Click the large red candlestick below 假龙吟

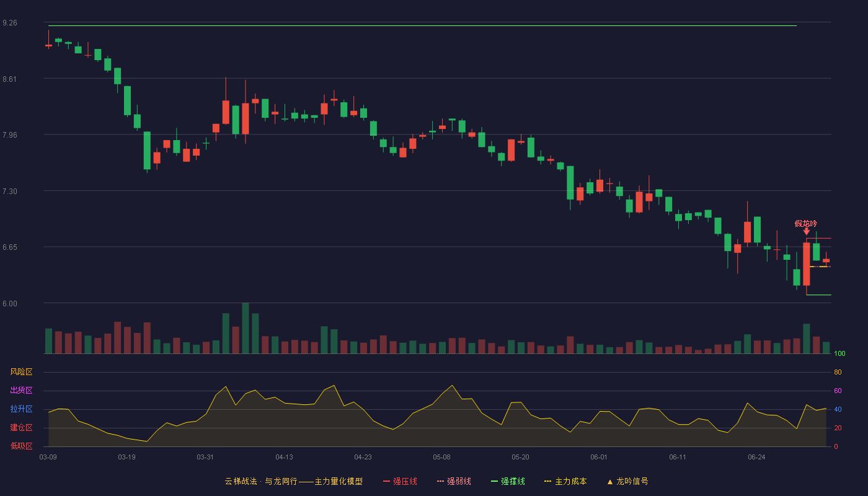[x=807, y=263]
